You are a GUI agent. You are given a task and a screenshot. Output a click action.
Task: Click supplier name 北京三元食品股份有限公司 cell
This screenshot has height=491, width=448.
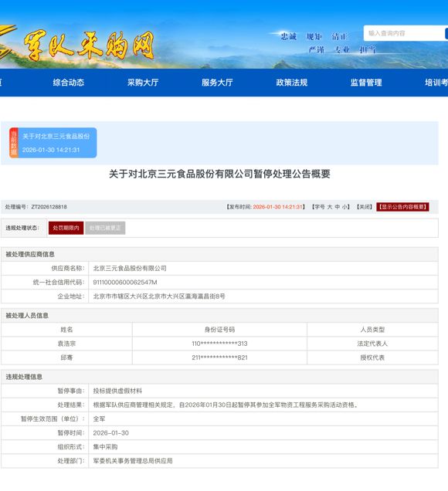point(263,269)
